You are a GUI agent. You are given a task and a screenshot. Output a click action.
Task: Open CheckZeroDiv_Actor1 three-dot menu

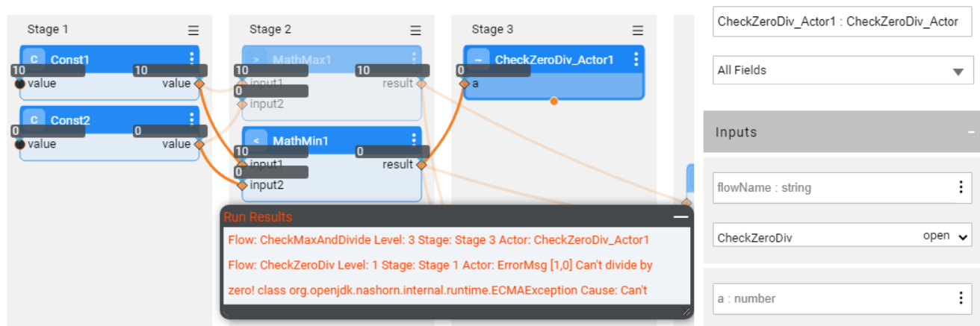[x=636, y=59]
